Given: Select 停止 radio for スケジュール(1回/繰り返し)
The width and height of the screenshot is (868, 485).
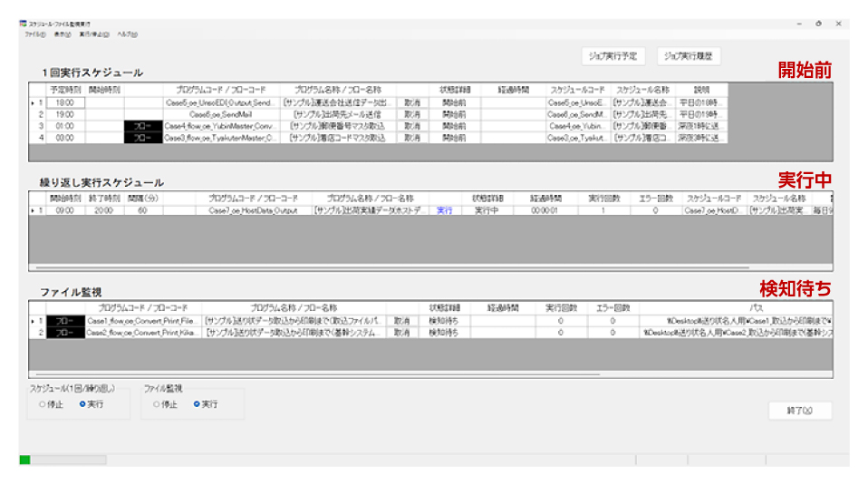Looking at the screenshot, I should coord(43,404).
